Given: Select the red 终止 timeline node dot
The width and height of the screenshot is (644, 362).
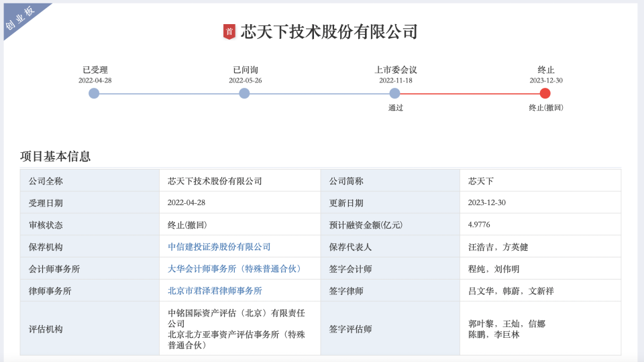Looking at the screenshot, I should (x=545, y=94).
